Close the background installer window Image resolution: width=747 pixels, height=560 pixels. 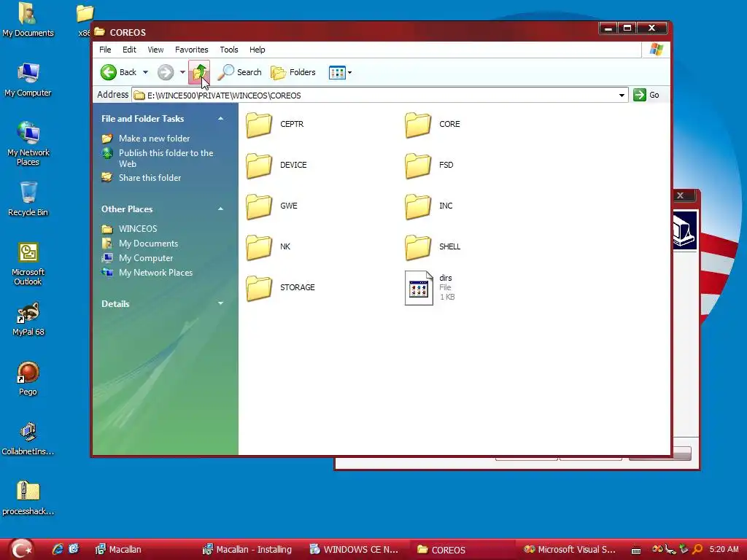(681, 195)
